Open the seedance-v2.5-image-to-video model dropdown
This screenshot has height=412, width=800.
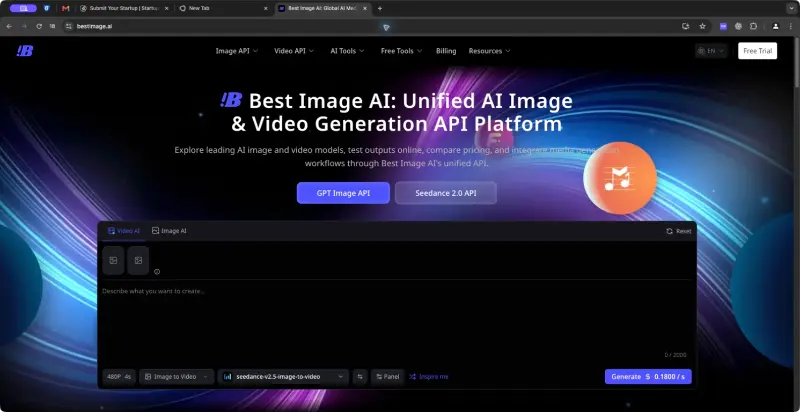[x=283, y=377]
